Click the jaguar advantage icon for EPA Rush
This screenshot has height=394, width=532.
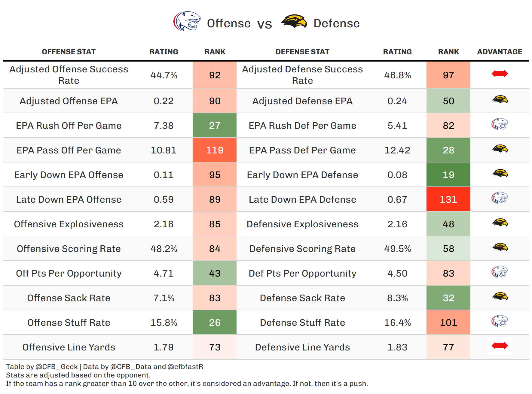(500, 124)
